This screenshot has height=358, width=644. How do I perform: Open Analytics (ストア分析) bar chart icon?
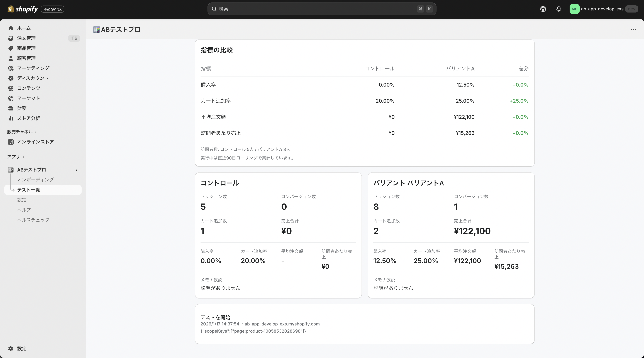[11, 118]
